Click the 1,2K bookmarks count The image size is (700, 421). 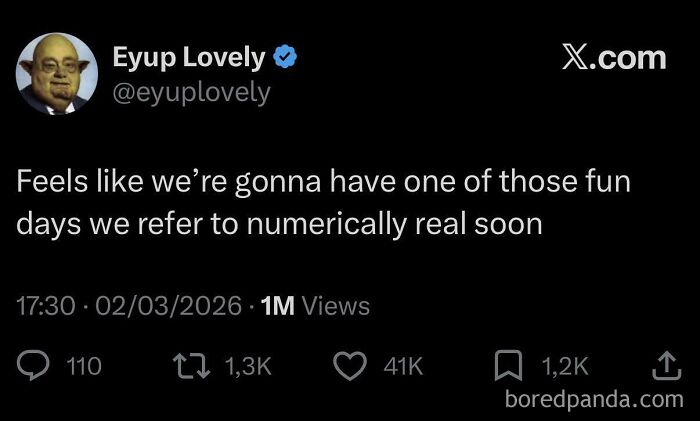click(x=565, y=366)
